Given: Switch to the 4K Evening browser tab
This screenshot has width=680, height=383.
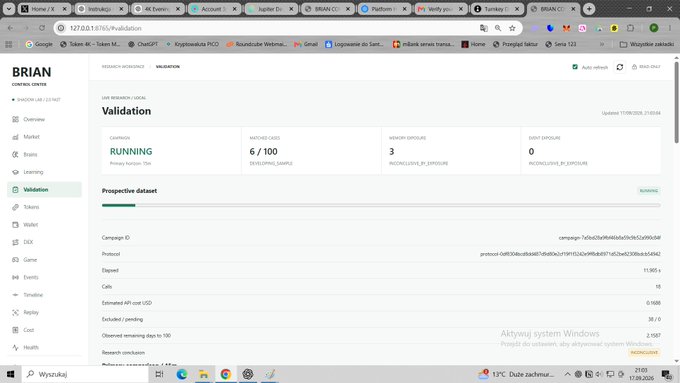Looking at the screenshot, I should [x=157, y=9].
